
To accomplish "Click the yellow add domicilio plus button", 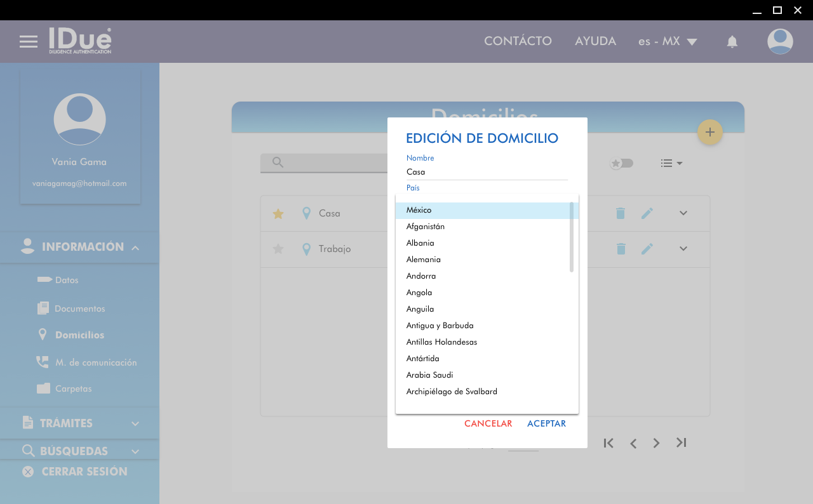I will [x=709, y=132].
